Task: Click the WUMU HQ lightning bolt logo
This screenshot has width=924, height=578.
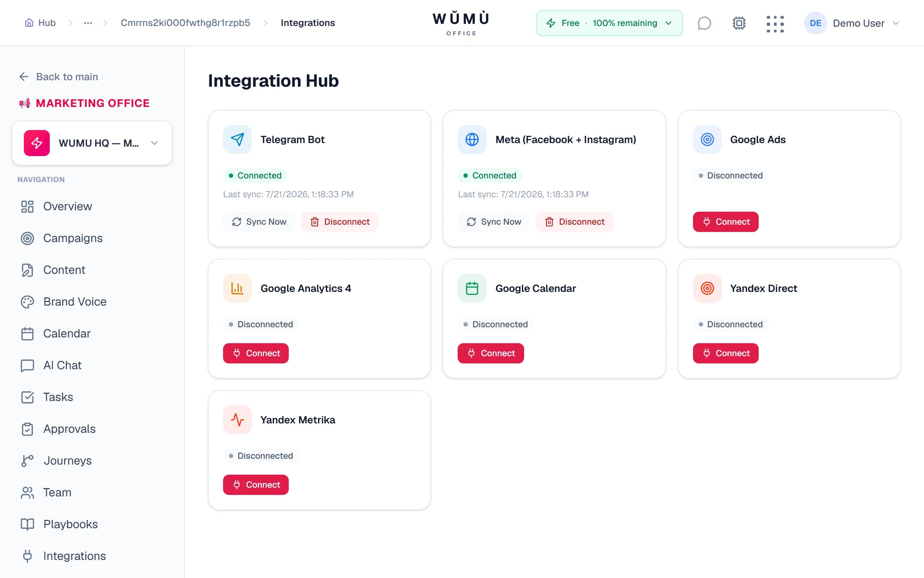Action: (x=37, y=143)
